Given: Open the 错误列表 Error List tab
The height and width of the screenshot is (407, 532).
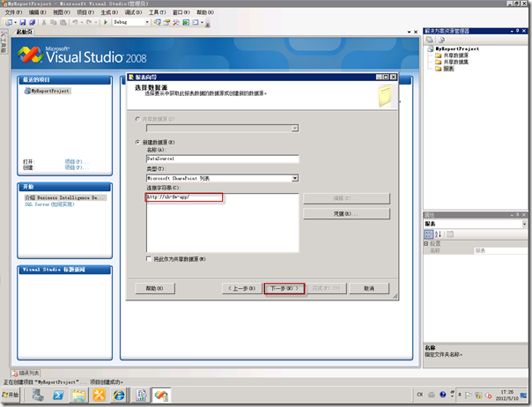Looking at the screenshot, I should (x=26, y=373).
